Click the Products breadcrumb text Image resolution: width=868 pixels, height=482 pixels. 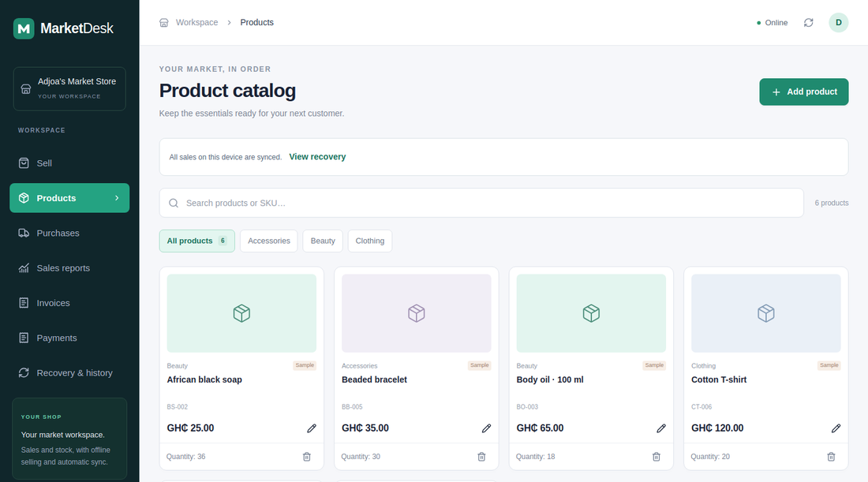point(257,23)
